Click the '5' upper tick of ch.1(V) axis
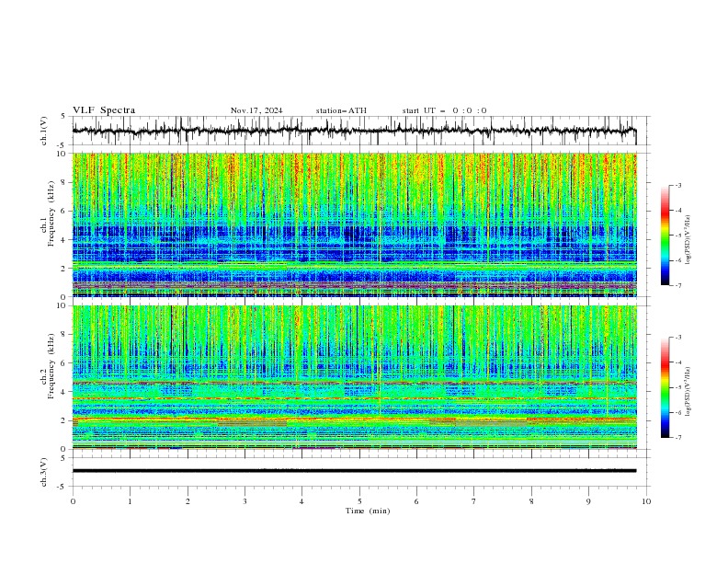Image resolution: width=728 pixels, height=563 pixels. pyautogui.click(x=63, y=116)
